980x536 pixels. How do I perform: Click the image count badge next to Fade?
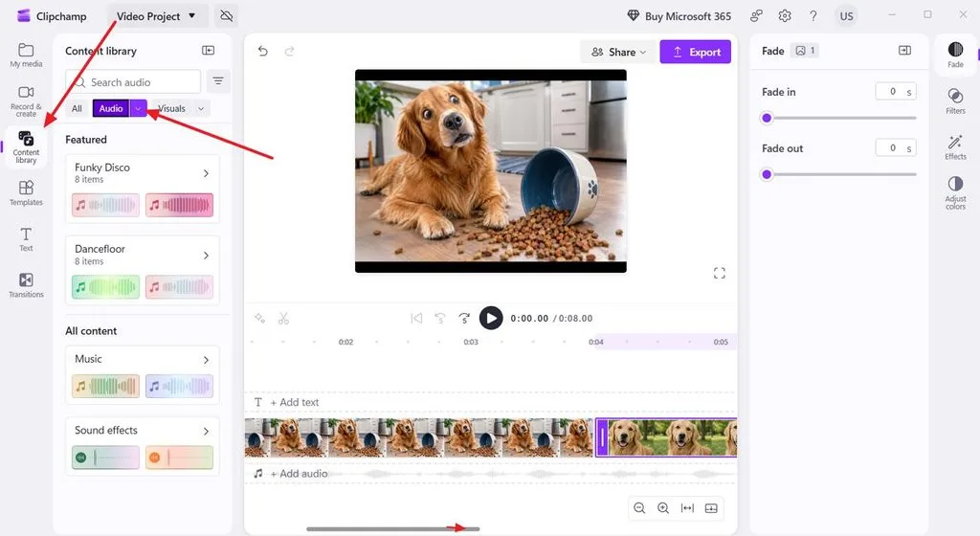pyautogui.click(x=805, y=51)
